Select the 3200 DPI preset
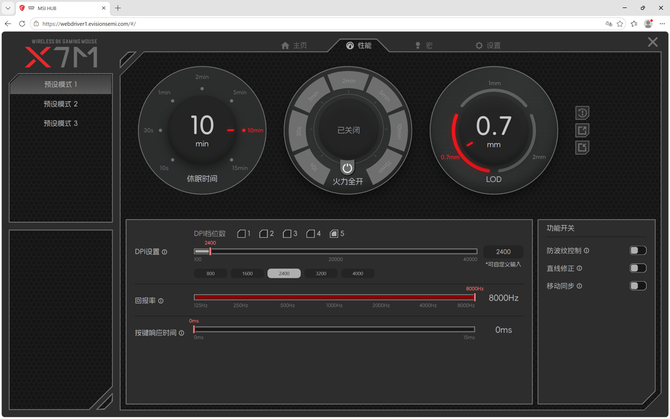Viewport: 670px width, 419px height. [321, 273]
